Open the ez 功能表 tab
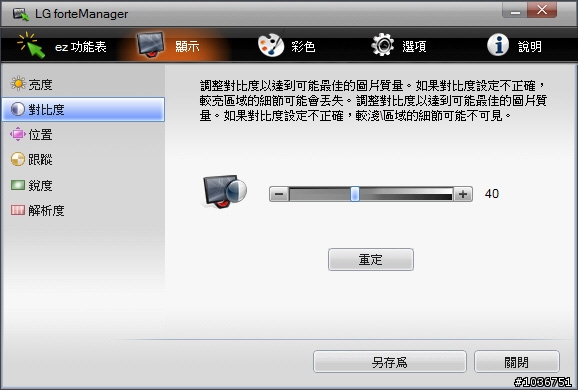Viewport: 578px width, 390px height. [x=62, y=46]
